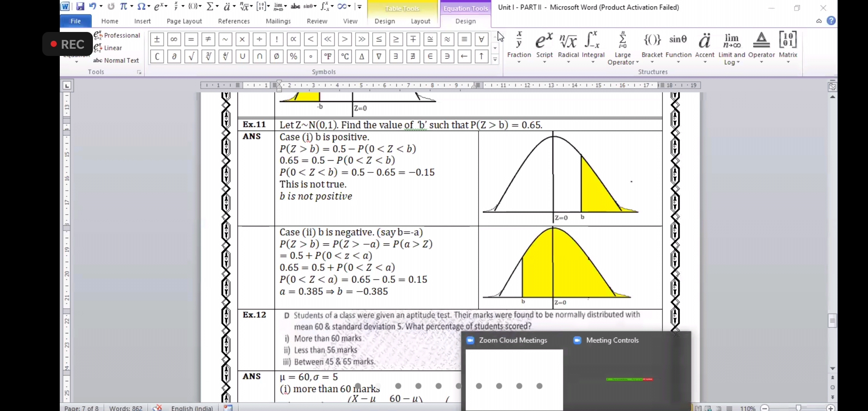Click the Save icon in quick access
Viewport: 868px width, 411px height.
[x=80, y=6]
